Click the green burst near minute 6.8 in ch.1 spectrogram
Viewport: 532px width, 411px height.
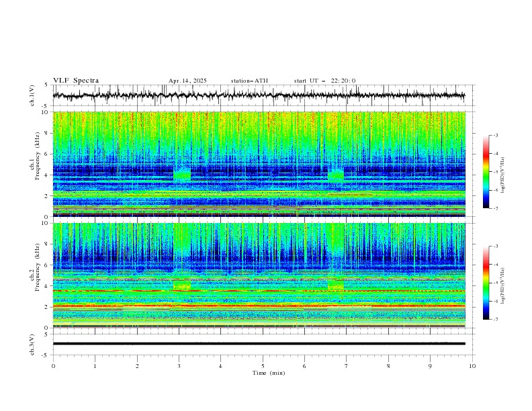tap(336, 175)
